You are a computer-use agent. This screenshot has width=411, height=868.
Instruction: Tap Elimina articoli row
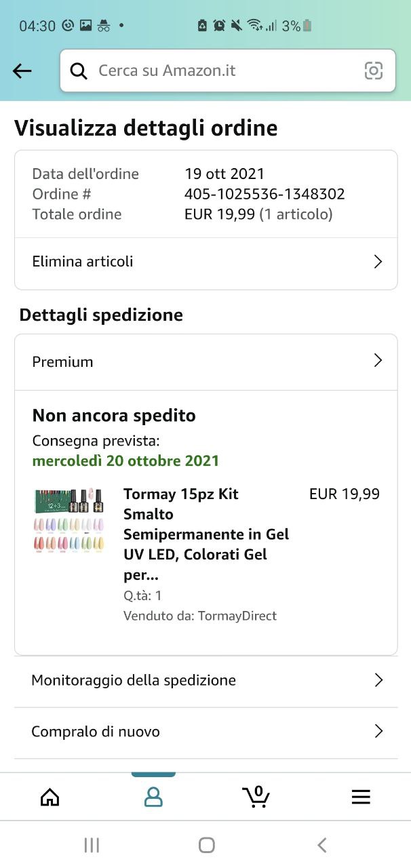[x=83, y=262]
